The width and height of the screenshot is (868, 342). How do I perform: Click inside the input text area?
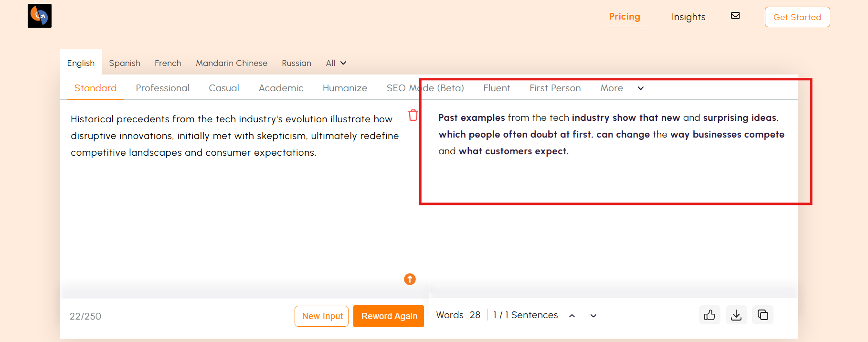tap(234, 210)
